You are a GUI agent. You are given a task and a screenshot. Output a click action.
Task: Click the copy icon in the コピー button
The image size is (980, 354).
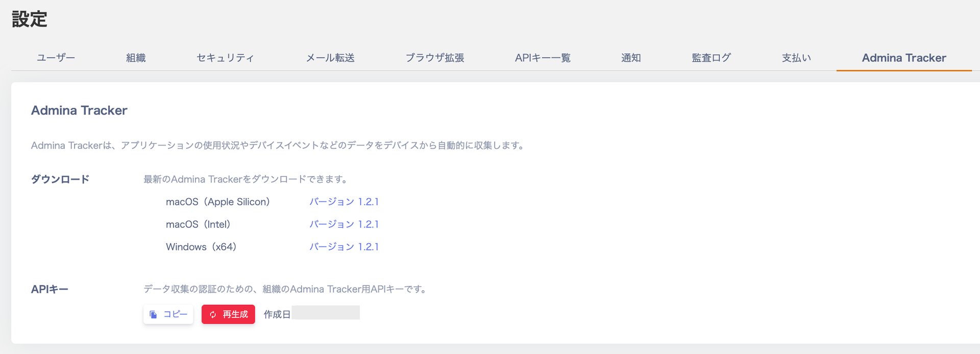153,315
